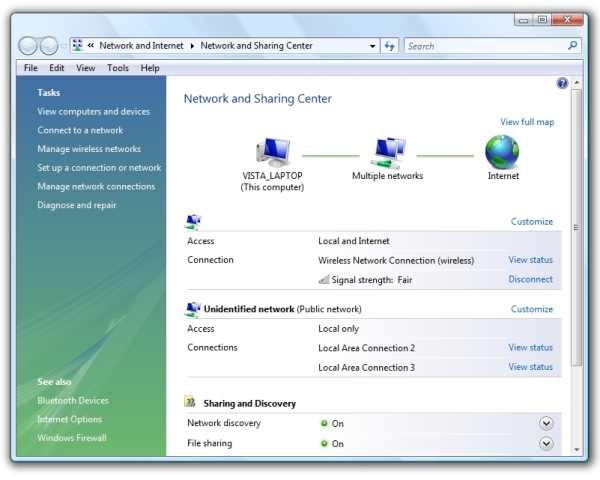The width and height of the screenshot is (600, 480).
Task: Customize the Unidentified network
Action: [x=532, y=309]
